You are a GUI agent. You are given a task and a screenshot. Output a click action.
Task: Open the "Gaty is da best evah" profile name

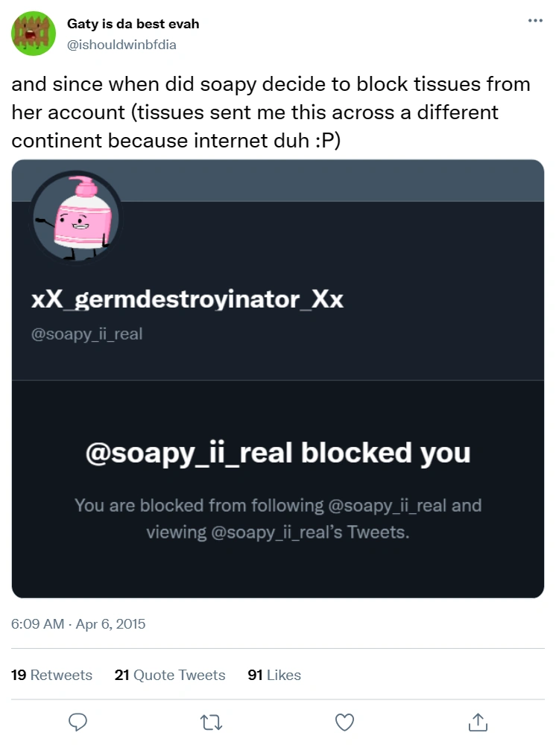click(x=133, y=24)
